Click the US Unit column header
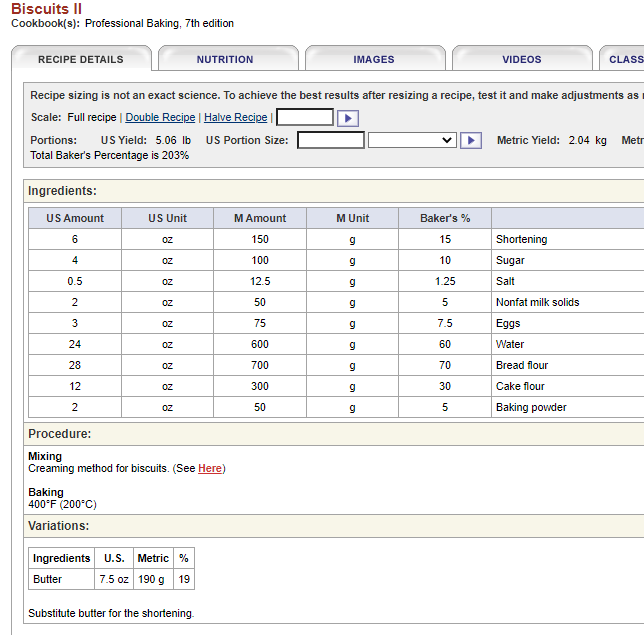This screenshot has width=644, height=635. 168,218
